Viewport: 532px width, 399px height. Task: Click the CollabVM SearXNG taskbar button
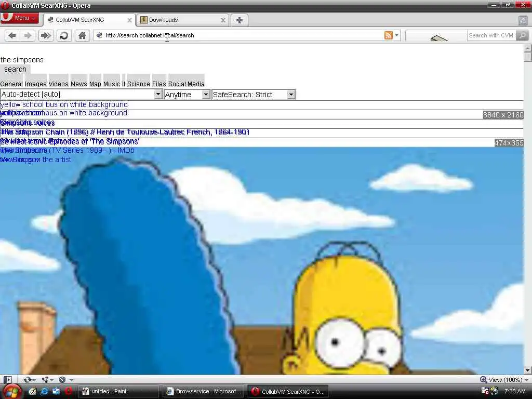click(x=288, y=391)
